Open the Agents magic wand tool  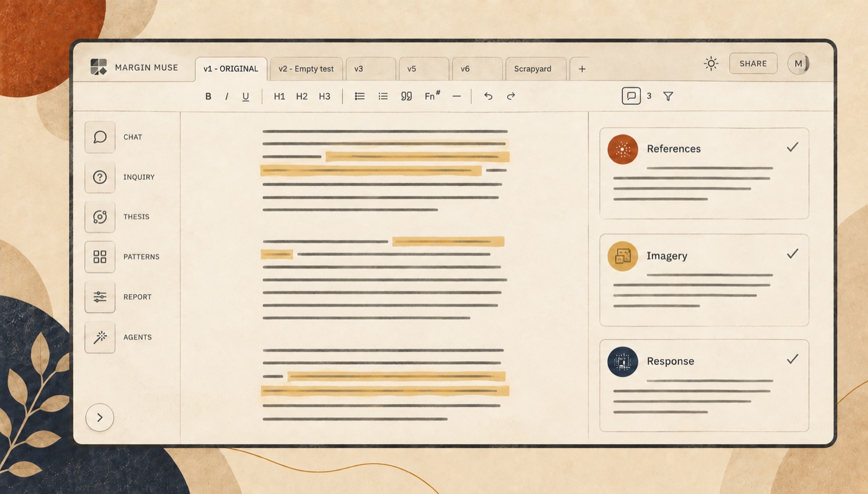click(x=100, y=337)
